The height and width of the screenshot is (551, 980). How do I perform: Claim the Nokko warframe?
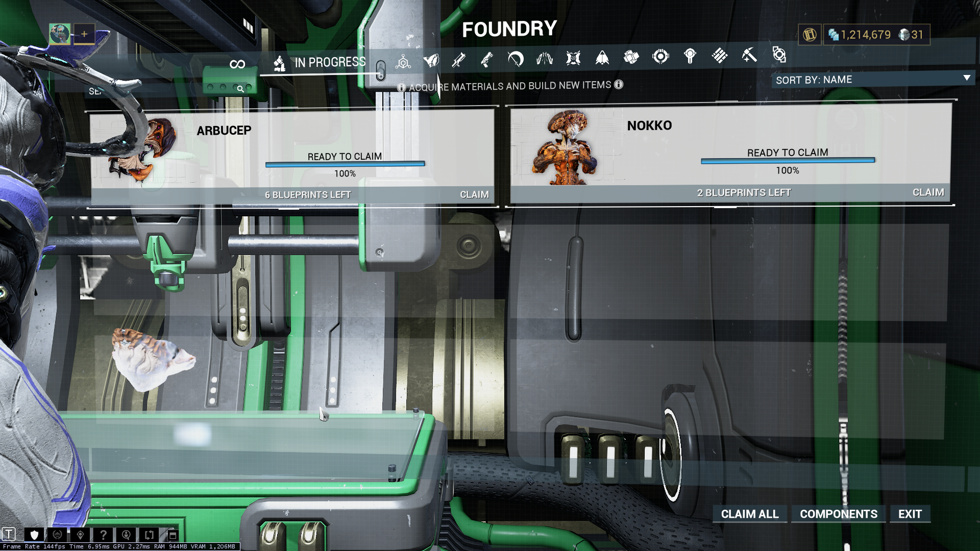tap(927, 192)
